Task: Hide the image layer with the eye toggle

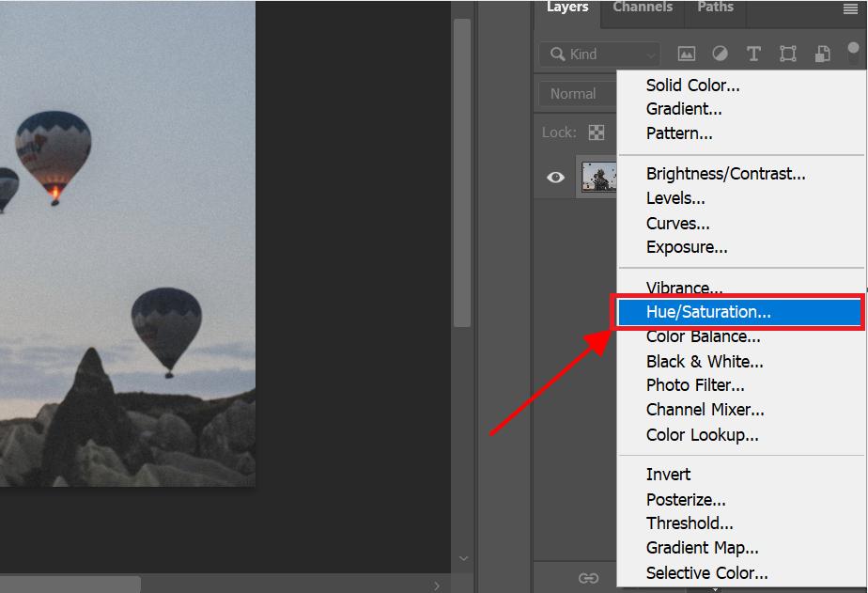Action: (555, 177)
